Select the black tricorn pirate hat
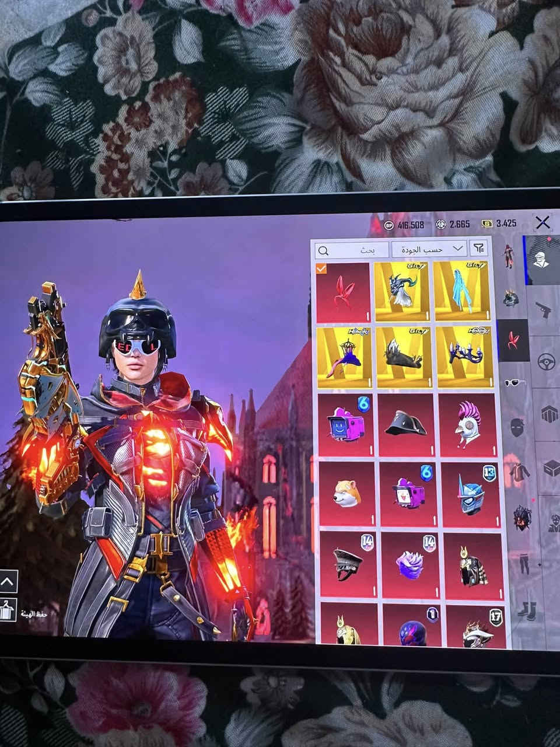 pyautogui.click(x=407, y=425)
